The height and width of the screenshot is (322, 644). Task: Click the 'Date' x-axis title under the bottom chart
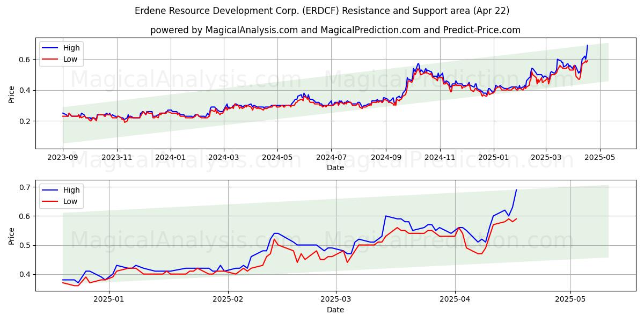(x=335, y=310)
